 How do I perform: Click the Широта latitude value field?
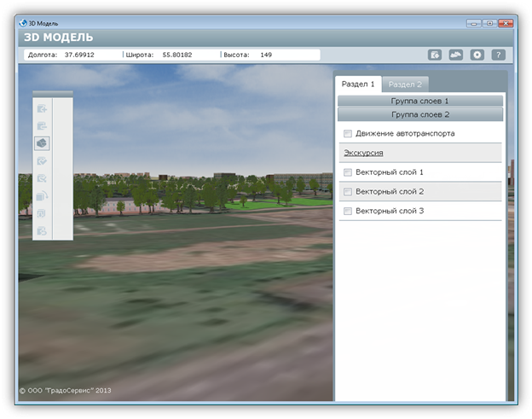pos(175,55)
